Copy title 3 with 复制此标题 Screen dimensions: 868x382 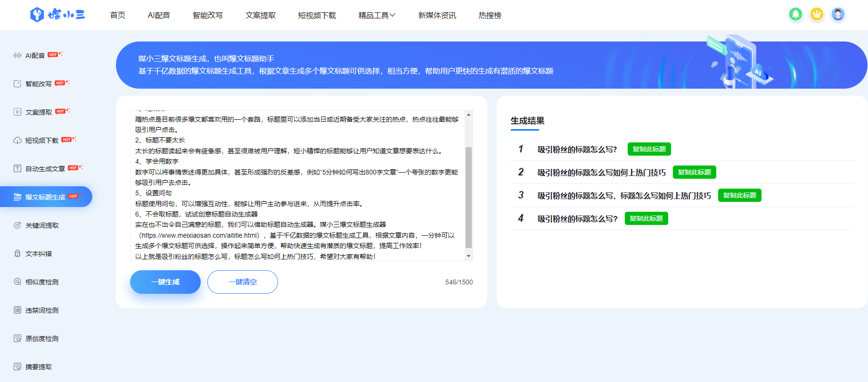click(x=739, y=195)
